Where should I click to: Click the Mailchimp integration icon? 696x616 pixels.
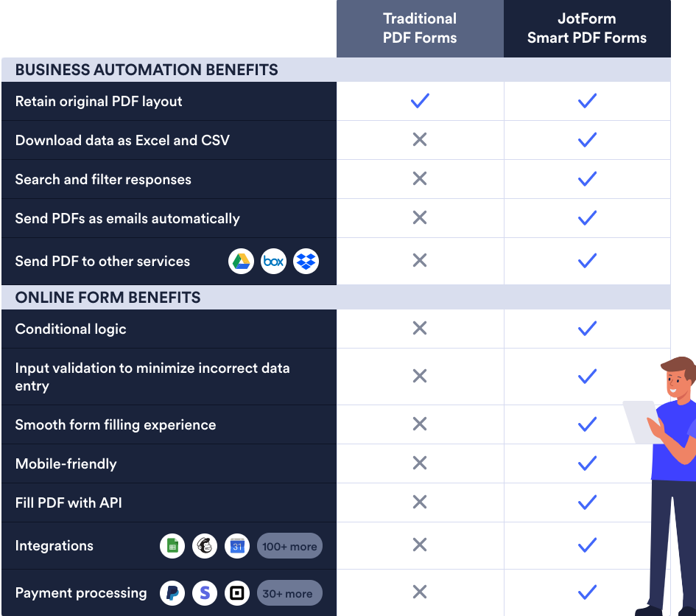click(x=205, y=546)
